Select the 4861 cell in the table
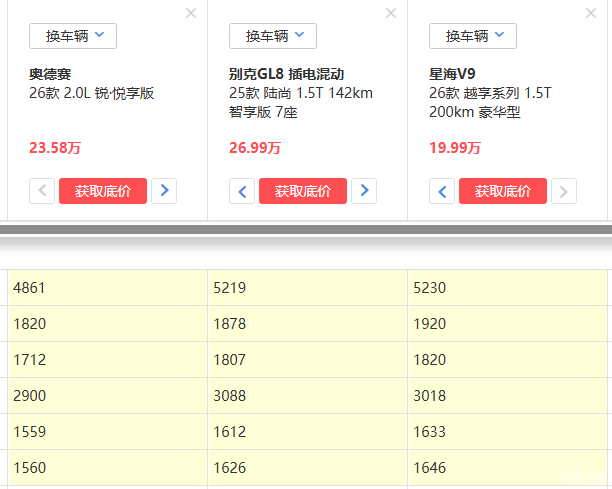 coord(30,288)
